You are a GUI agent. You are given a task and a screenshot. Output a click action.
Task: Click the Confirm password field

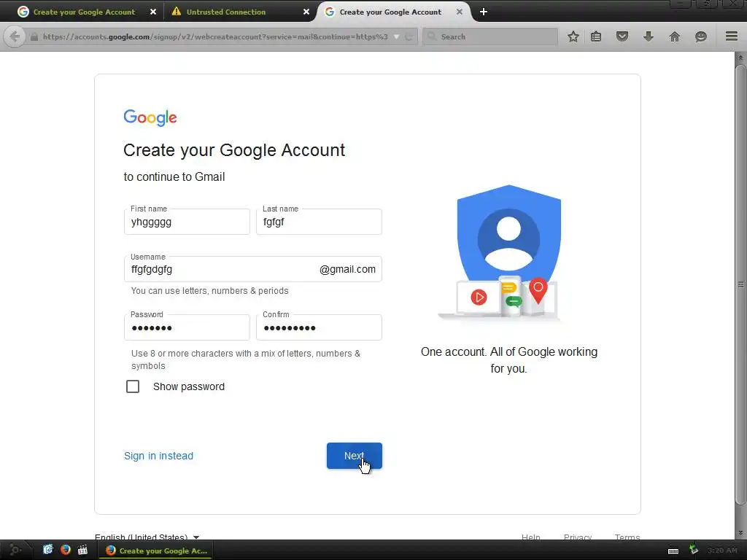click(x=319, y=327)
